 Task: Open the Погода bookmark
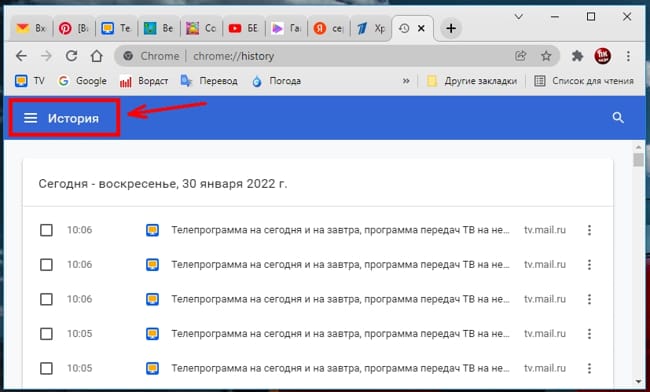[276, 81]
